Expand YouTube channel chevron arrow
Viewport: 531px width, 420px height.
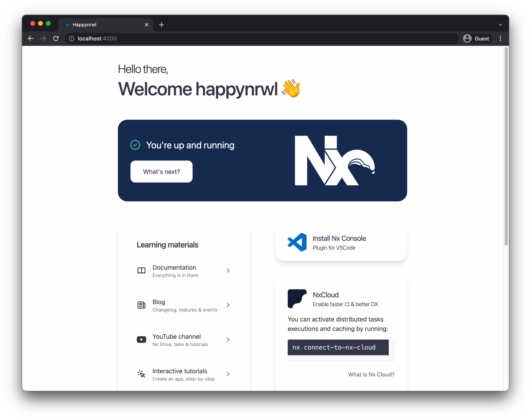click(228, 340)
